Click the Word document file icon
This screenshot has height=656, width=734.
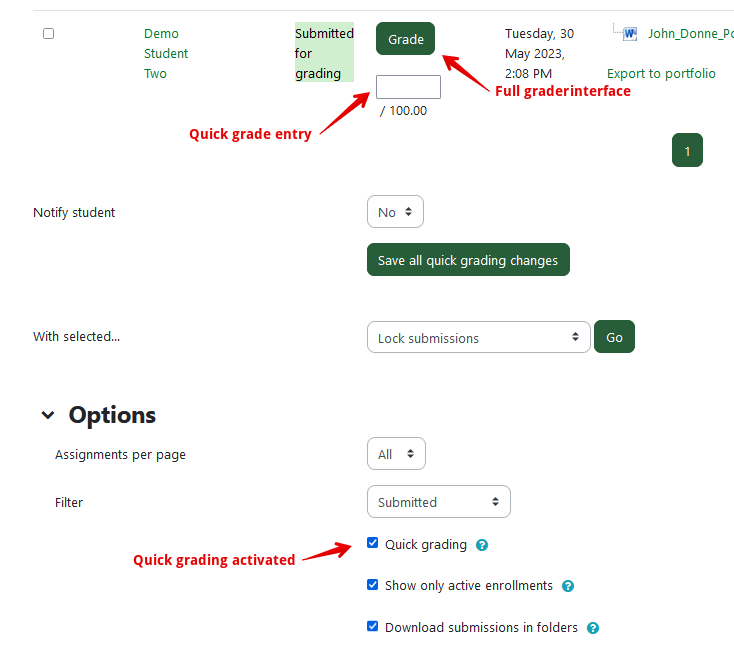[x=630, y=34]
